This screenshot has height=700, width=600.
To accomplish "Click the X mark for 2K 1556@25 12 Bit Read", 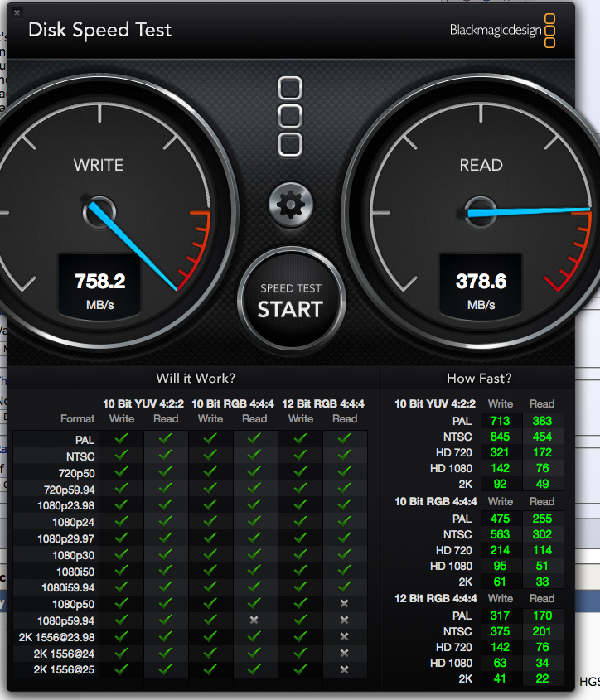I will coord(344,669).
